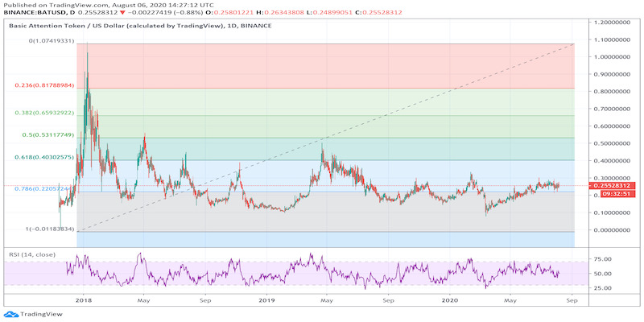Click the 2018 date axis label
Viewport: 644px width, 322px height.
tap(84, 300)
